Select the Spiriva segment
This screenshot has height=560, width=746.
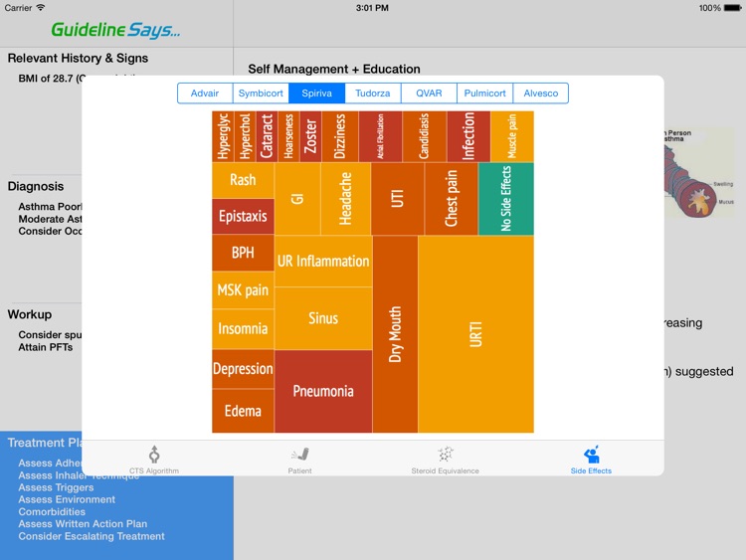click(317, 93)
